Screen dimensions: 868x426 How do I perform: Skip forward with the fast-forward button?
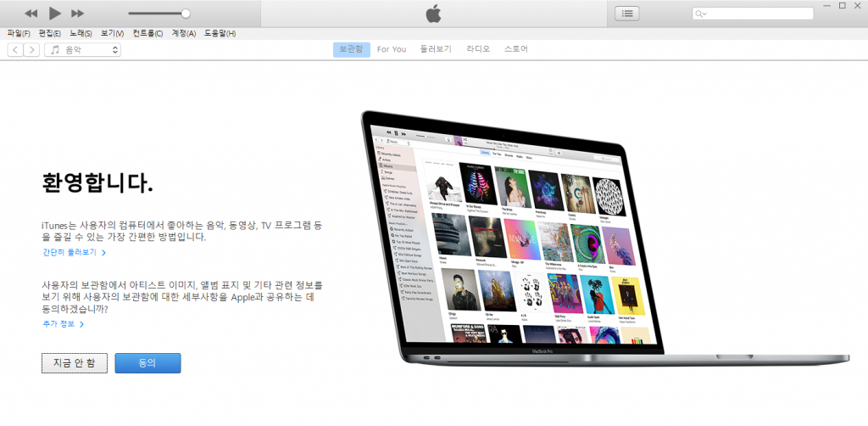[x=78, y=14]
